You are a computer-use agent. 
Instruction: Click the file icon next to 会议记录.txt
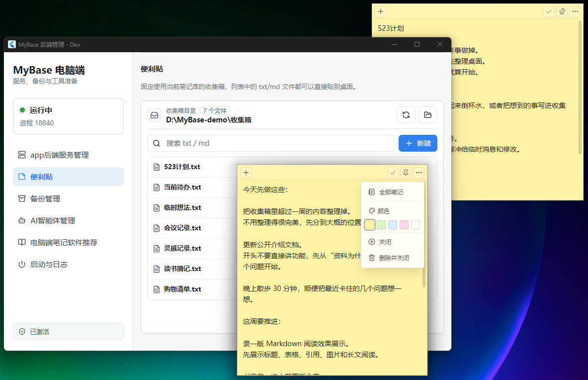coord(157,228)
